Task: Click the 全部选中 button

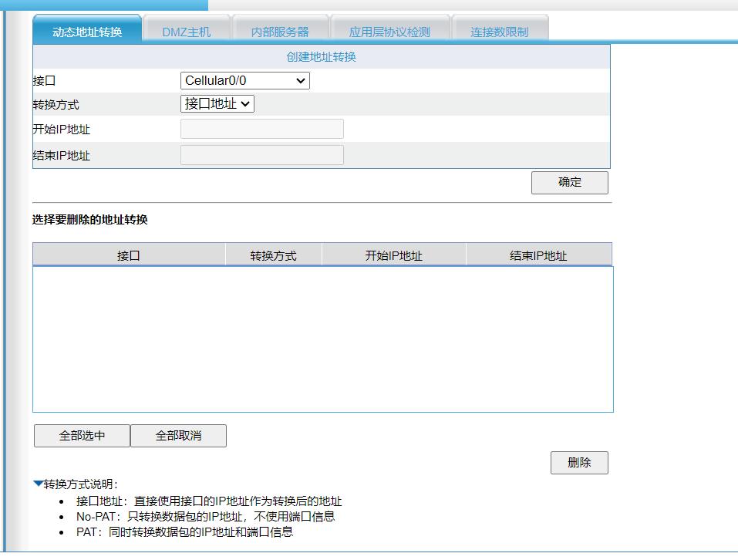Action: pyautogui.click(x=82, y=436)
